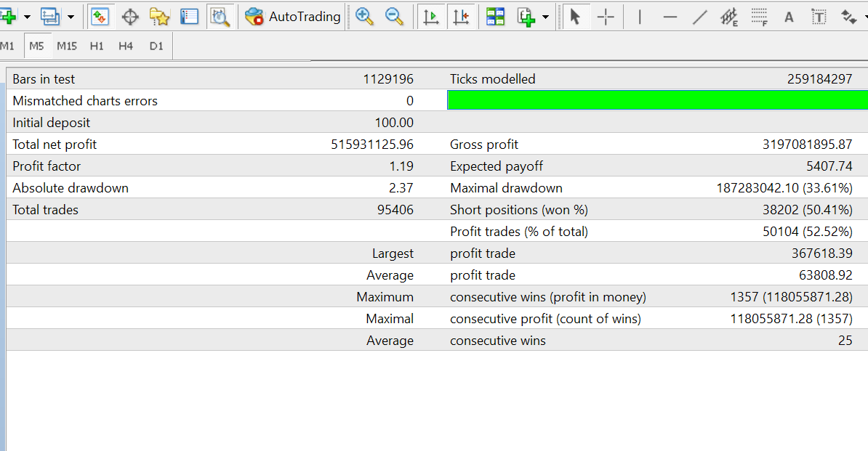Click the Zoom Out magnifier icon

(394, 17)
